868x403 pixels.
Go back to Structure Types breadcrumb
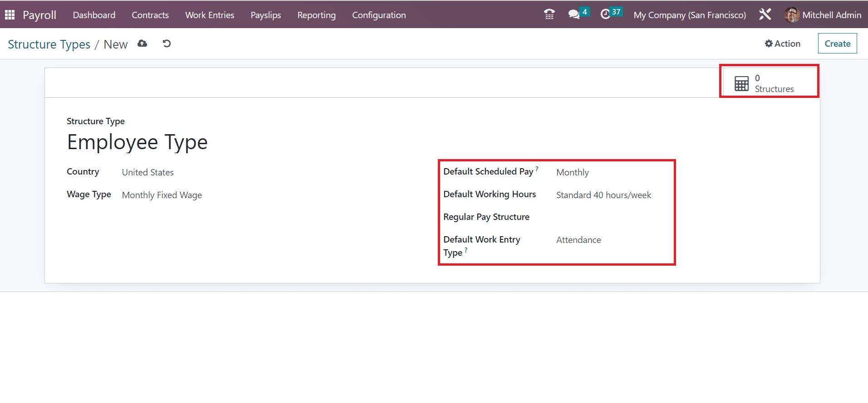49,44
